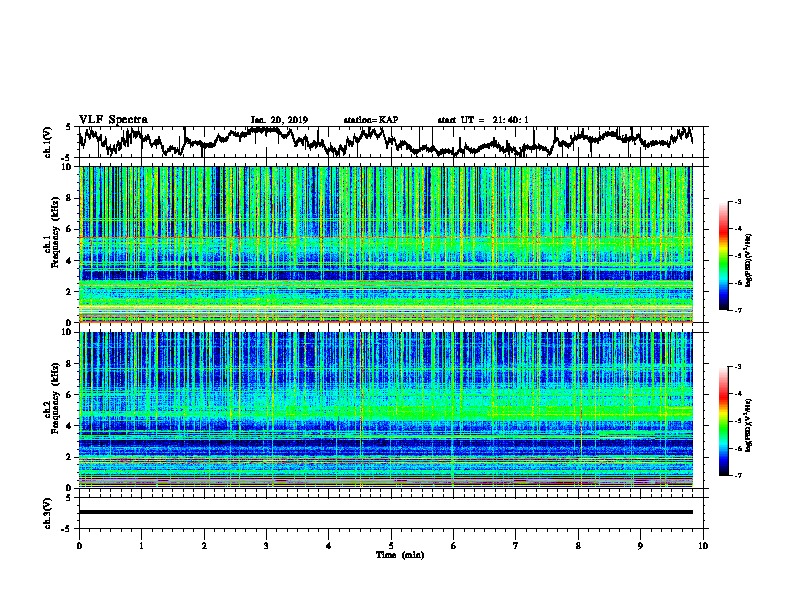Click the "VLF Spectra" plot title
Image resolution: width=792 pixels, height=612 pixels.
point(113,119)
